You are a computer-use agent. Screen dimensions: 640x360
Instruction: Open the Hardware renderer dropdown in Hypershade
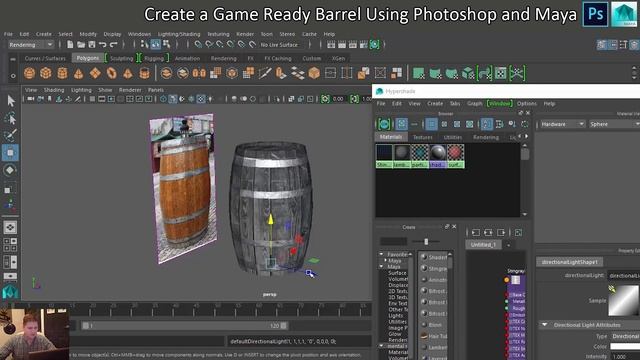pos(562,124)
